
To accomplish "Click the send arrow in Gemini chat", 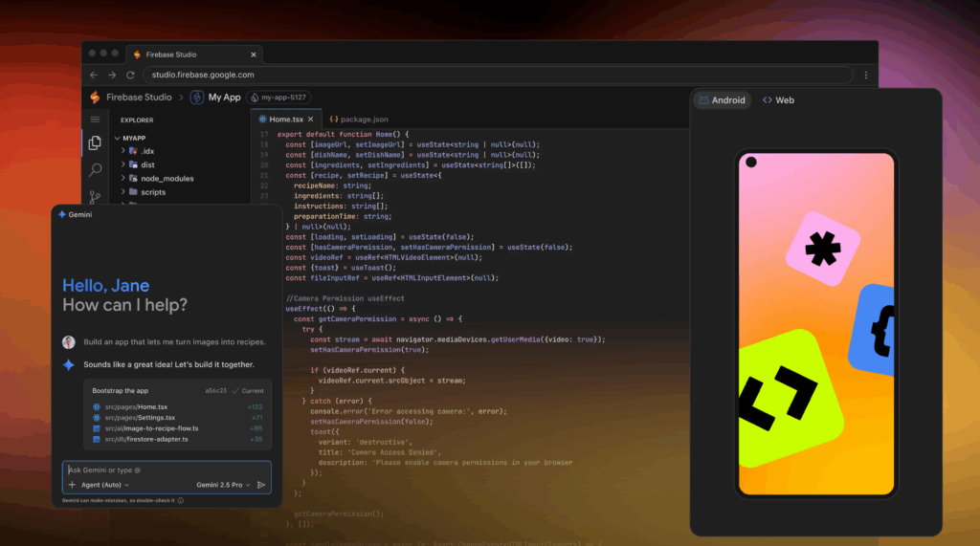I will [261, 485].
